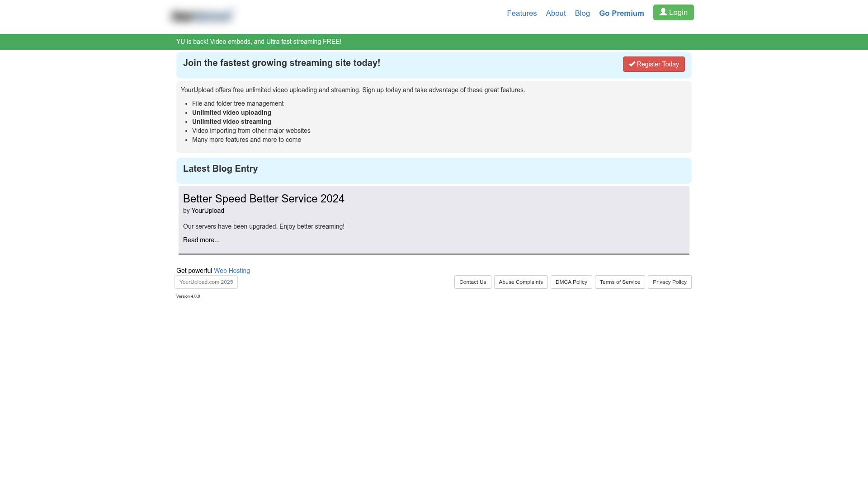Open Better Speed Better Service 2024 post
Screen dimensions: 868x488
pos(264,199)
